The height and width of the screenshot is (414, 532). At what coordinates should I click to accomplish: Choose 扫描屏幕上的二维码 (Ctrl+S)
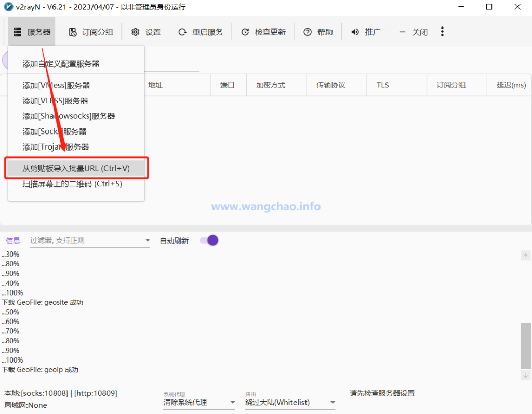[76, 184]
